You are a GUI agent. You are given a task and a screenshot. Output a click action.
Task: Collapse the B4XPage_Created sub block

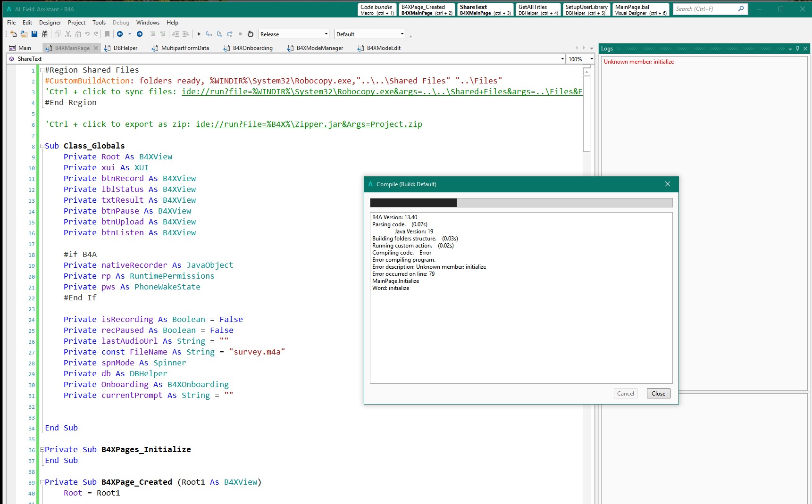coord(42,482)
